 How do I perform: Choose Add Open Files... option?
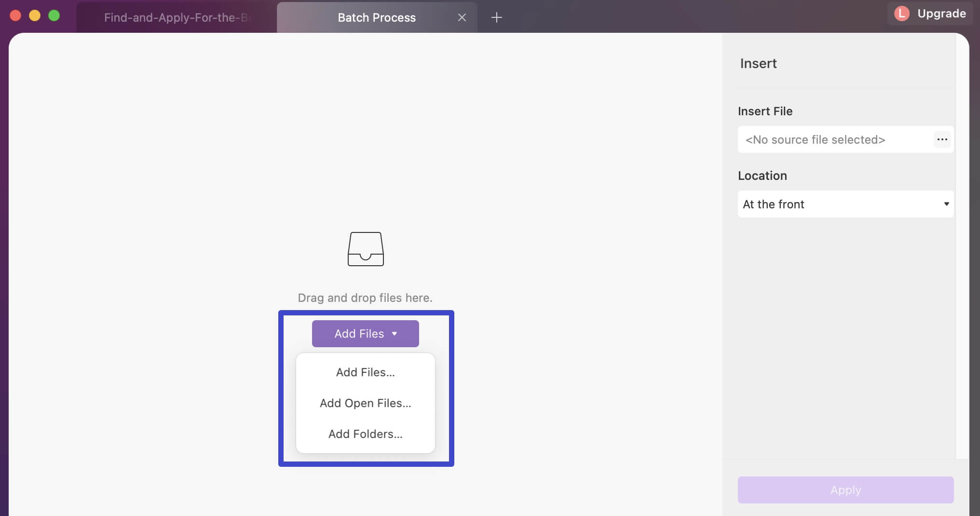tap(365, 403)
